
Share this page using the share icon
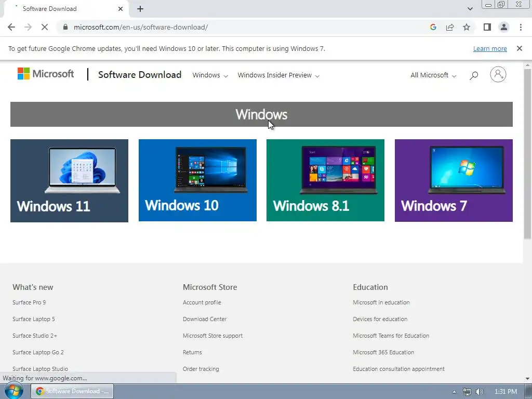(450, 27)
